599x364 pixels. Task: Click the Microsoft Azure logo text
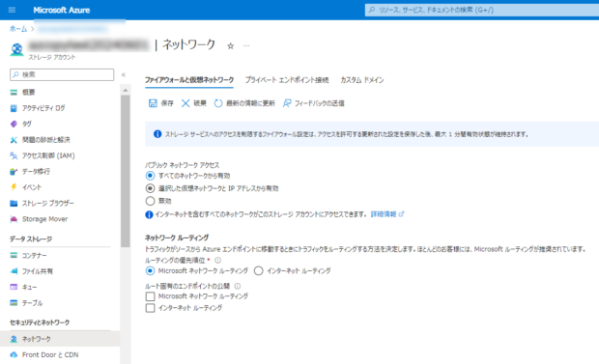pos(62,11)
